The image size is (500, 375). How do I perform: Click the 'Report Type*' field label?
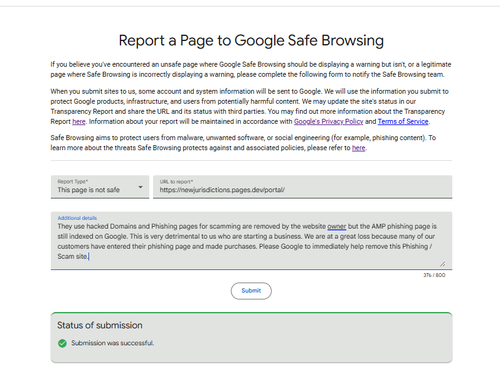tap(73, 181)
